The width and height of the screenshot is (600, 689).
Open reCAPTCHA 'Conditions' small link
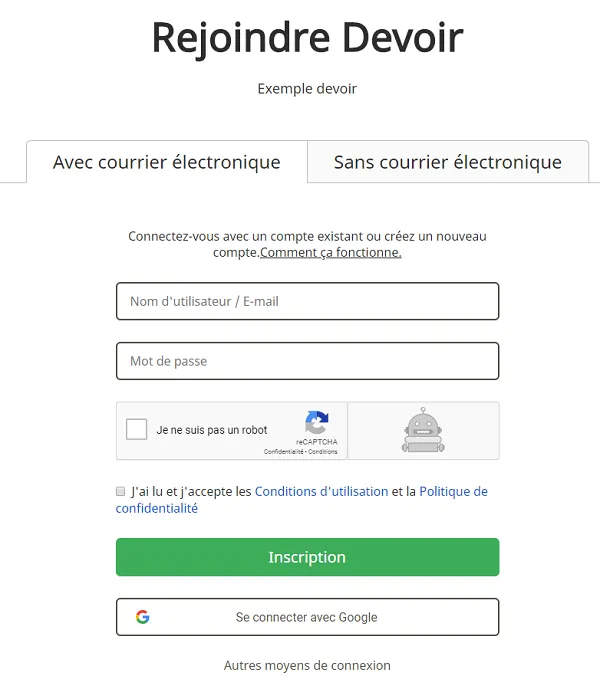pos(323,452)
